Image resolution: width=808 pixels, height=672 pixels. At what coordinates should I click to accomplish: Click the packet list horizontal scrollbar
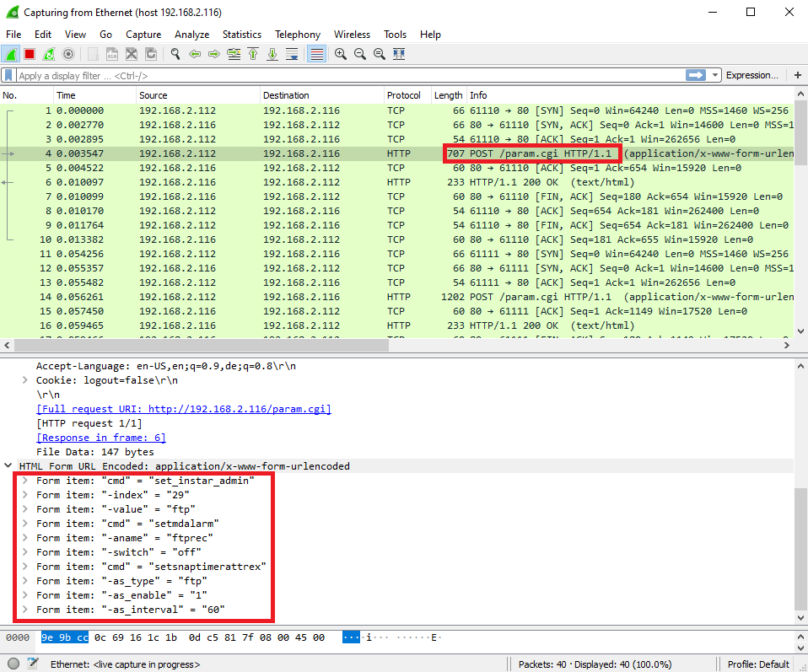[396, 347]
